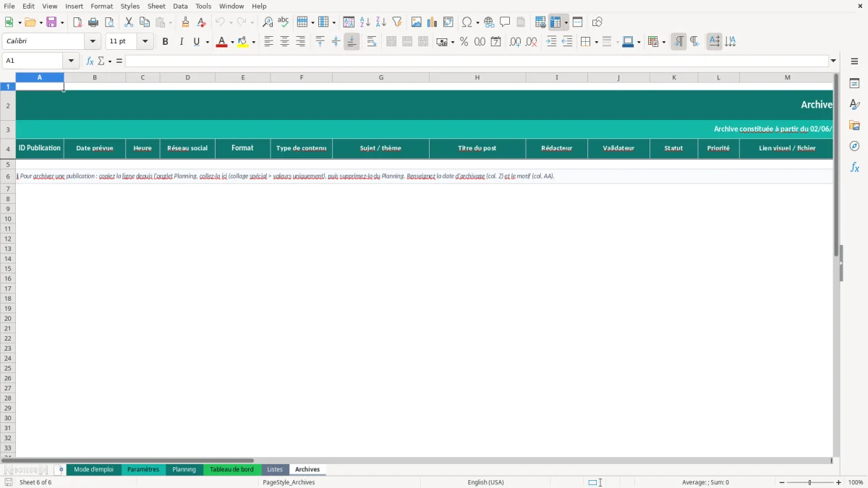The height and width of the screenshot is (488, 868).
Task: Switch to Paramètres sheet tab
Action: (143, 470)
